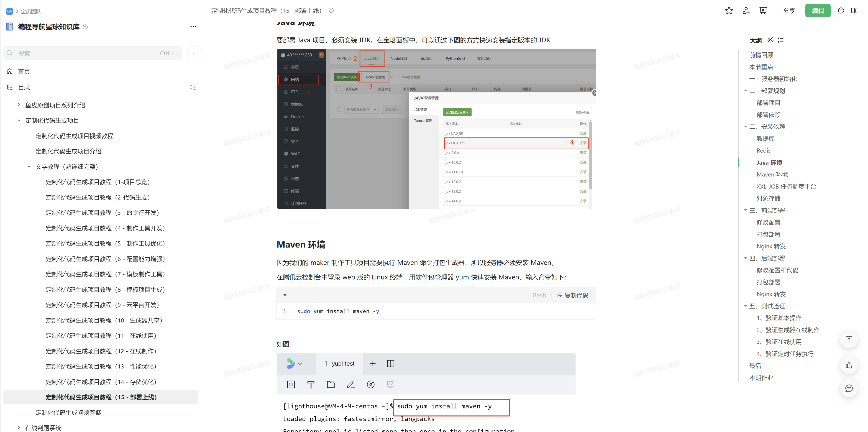
Task: Click 复制代码 to copy code
Action: click(573, 295)
